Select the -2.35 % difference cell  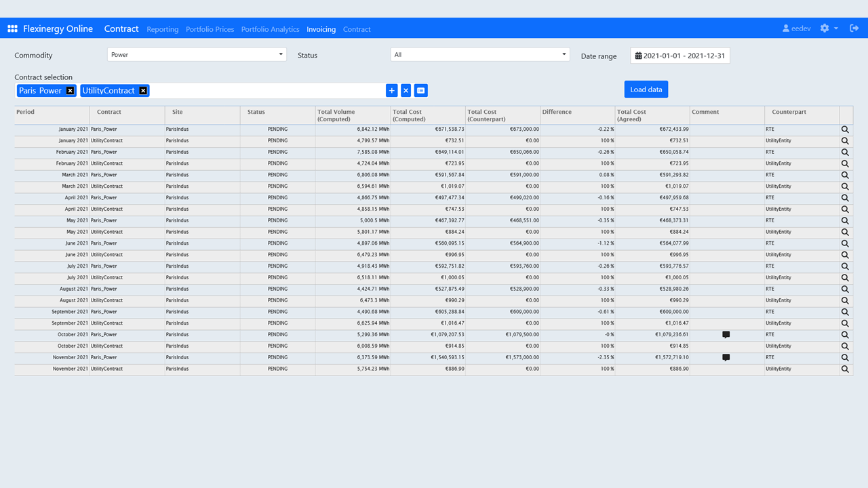(578, 358)
